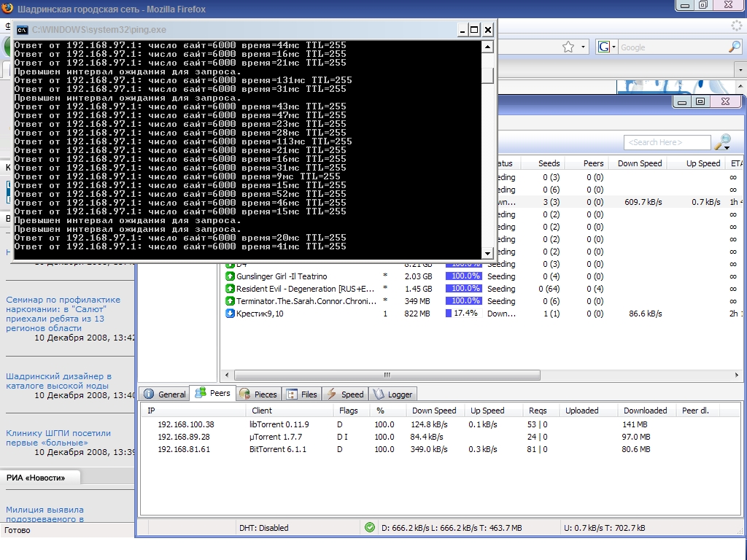Select the Resident Evil - Degeneration torrent
The width and height of the screenshot is (747, 560).
[306, 289]
